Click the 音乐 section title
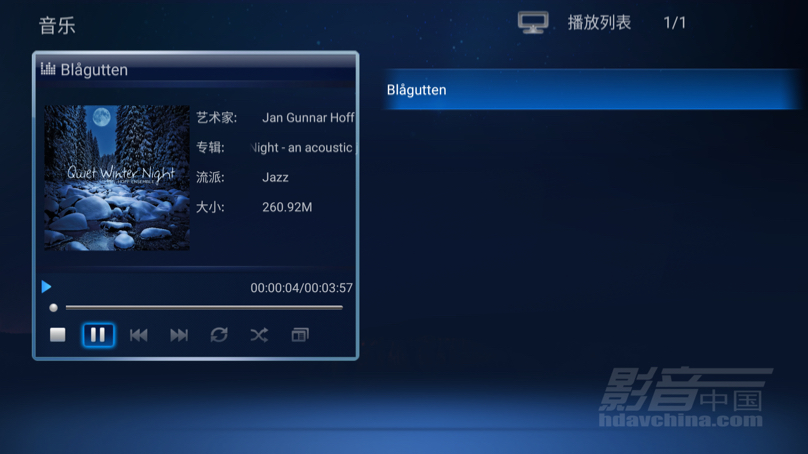This screenshot has height=454, width=808. coord(57,25)
